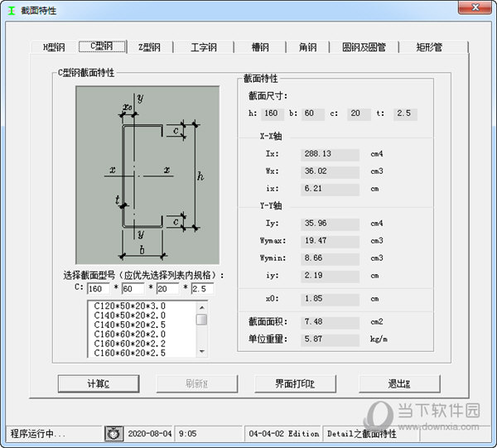
Task: Click the width input field showing 60
Action: (133, 288)
